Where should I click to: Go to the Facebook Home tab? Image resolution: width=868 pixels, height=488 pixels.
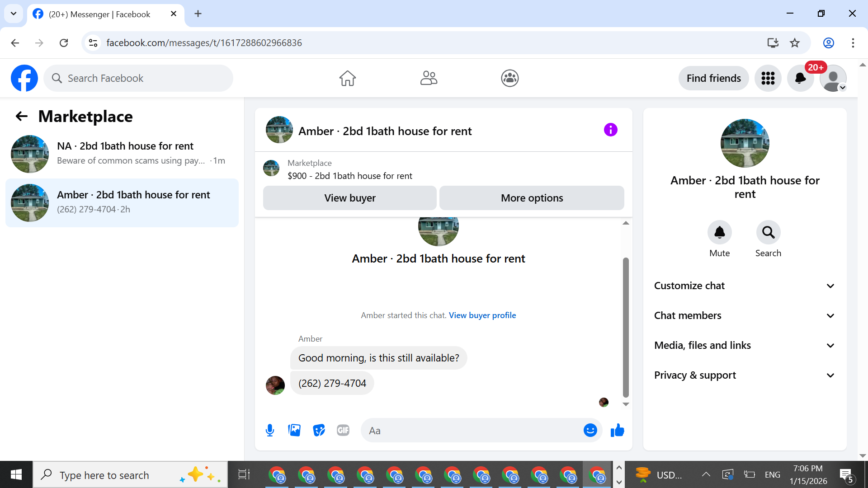[347, 78]
